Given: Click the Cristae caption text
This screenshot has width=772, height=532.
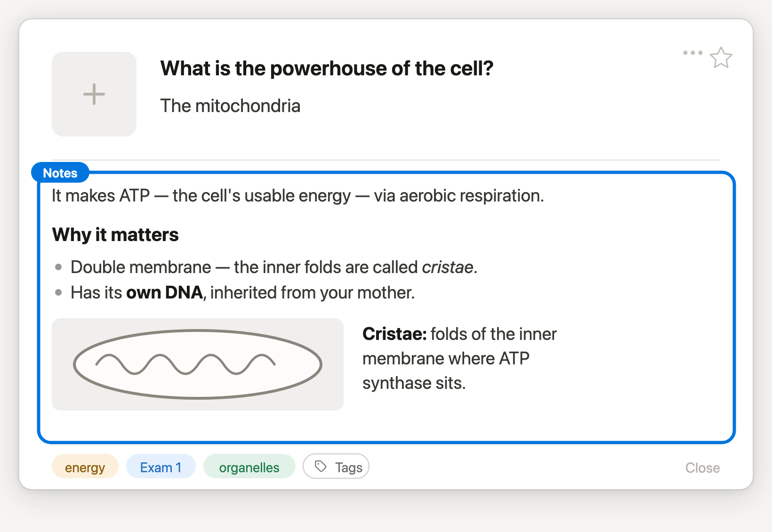Looking at the screenshot, I should (459, 359).
